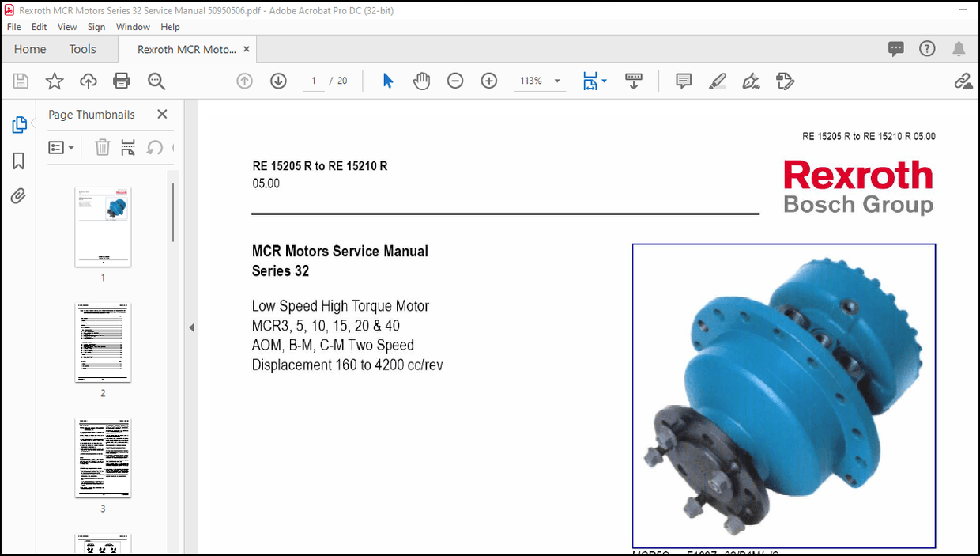The height and width of the screenshot is (556, 980).
Task: Expand the page fit options dropdown
Action: 604,80
